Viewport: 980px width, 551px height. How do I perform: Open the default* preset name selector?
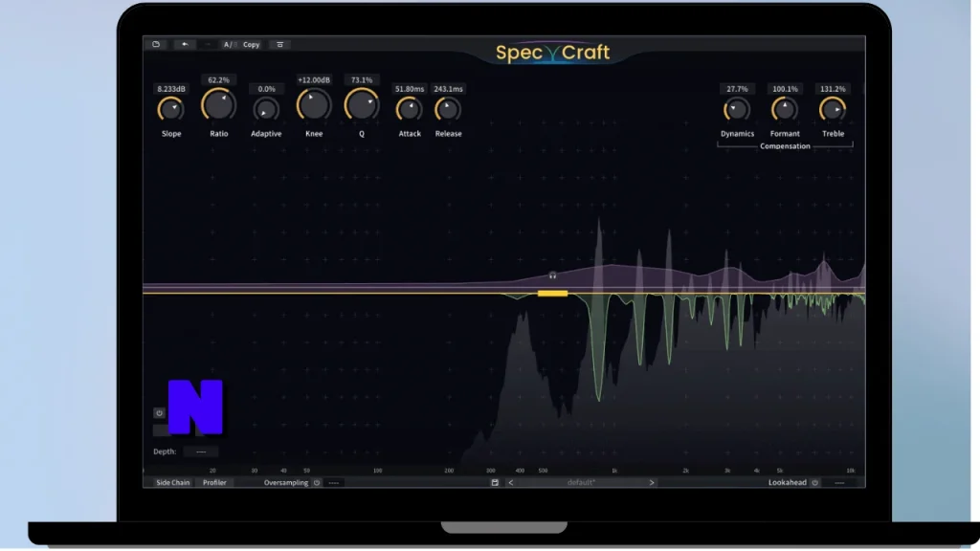pyautogui.click(x=581, y=482)
